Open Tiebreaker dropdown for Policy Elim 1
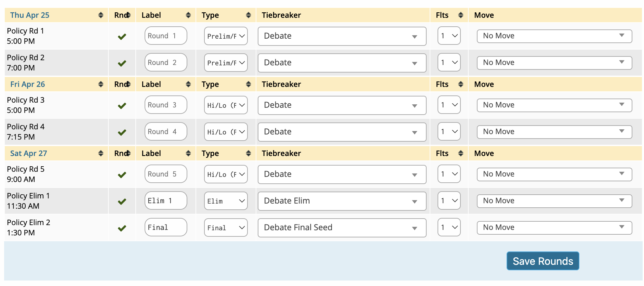This screenshot has height=286, width=644. click(x=342, y=201)
